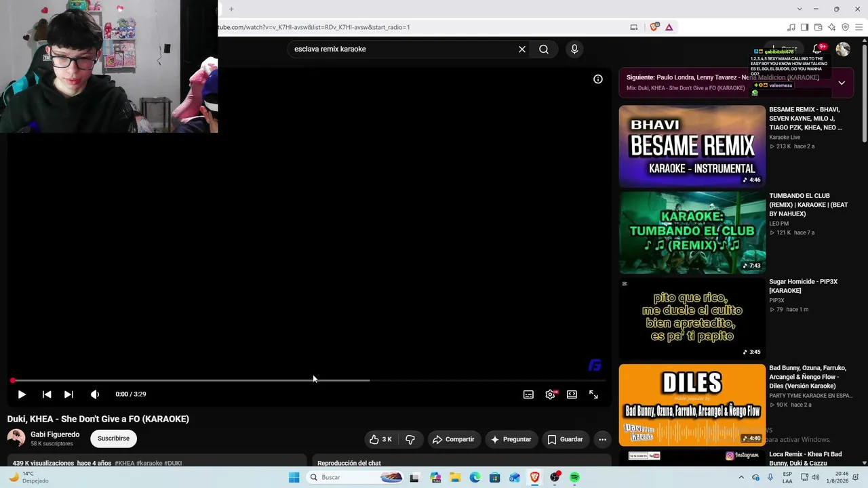Open video player settings gear
Image resolution: width=868 pixels, height=488 pixels.
[550, 394]
